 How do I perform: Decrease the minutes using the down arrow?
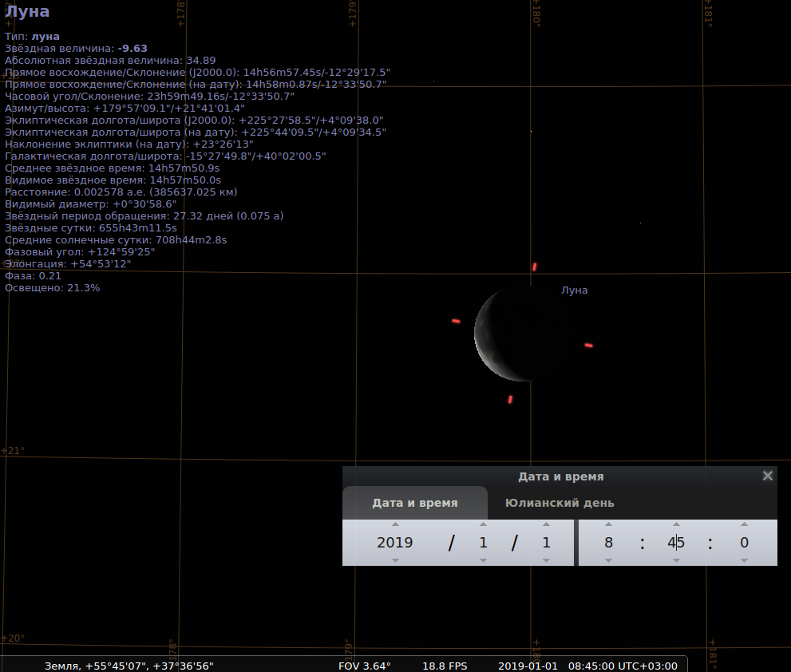[676, 560]
